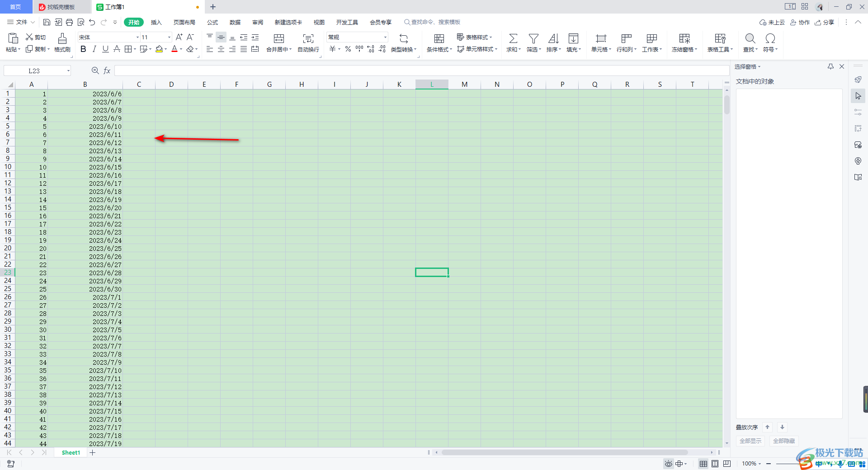
Task: Switch to the 插入 ribbon tab
Action: tap(156, 22)
